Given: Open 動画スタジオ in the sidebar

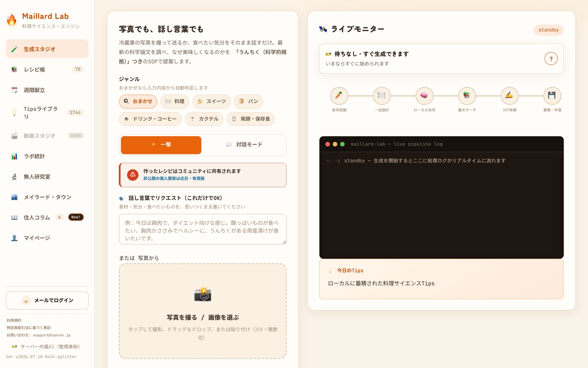Looking at the screenshot, I should [x=47, y=136].
